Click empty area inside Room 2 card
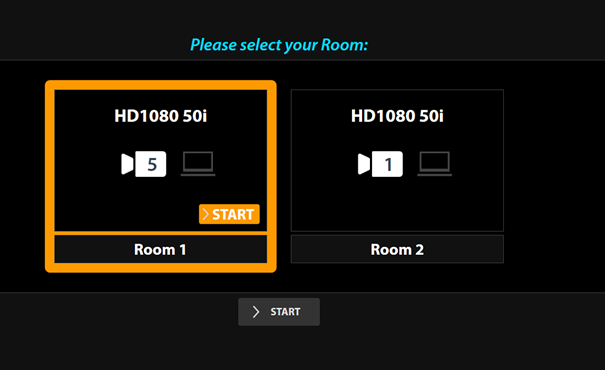 [397, 206]
